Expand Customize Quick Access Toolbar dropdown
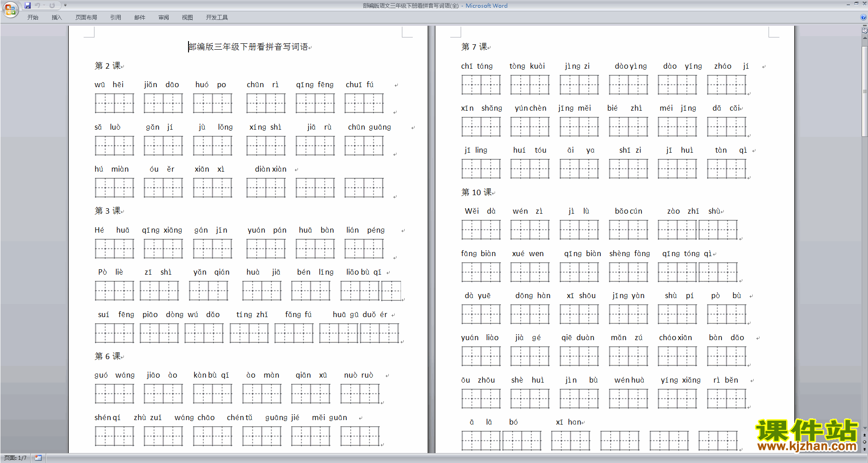The height and width of the screenshot is (463, 868). (65, 5)
